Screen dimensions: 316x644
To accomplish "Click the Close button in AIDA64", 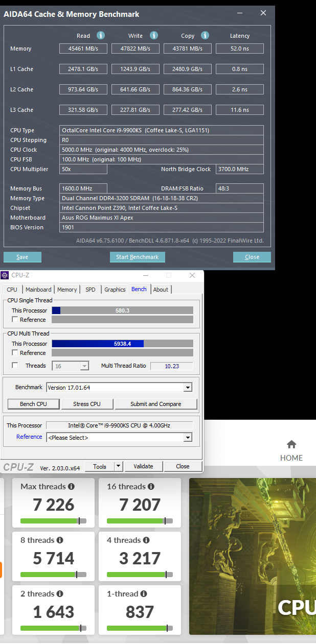I will tap(252, 257).
